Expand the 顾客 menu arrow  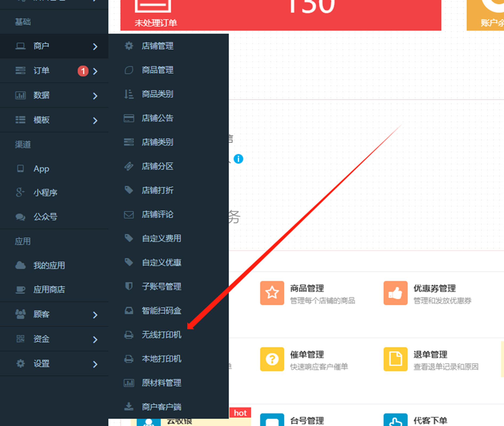point(95,315)
